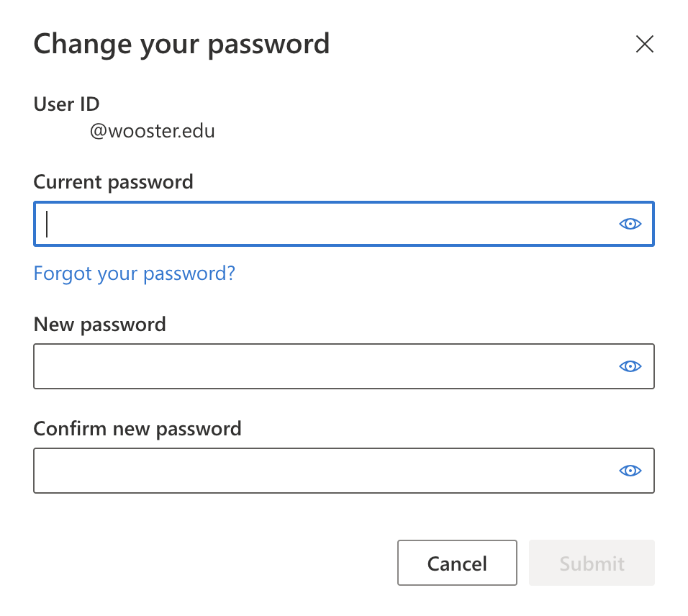Open the Forgot your password link
This screenshot has width=688, height=616.
click(135, 273)
